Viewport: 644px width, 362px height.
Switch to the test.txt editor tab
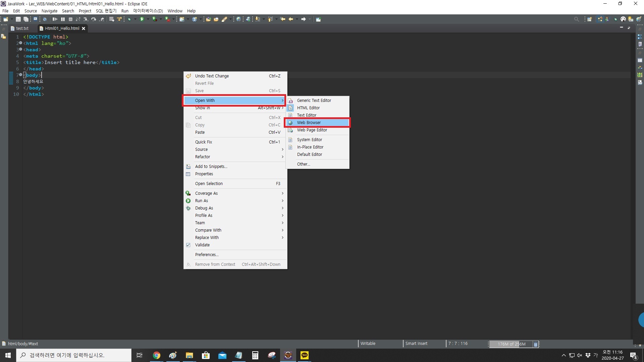click(22, 28)
